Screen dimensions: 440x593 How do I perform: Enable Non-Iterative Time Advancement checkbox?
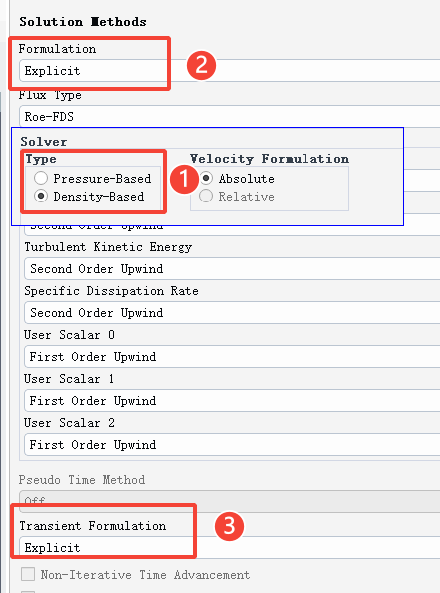click(28, 574)
